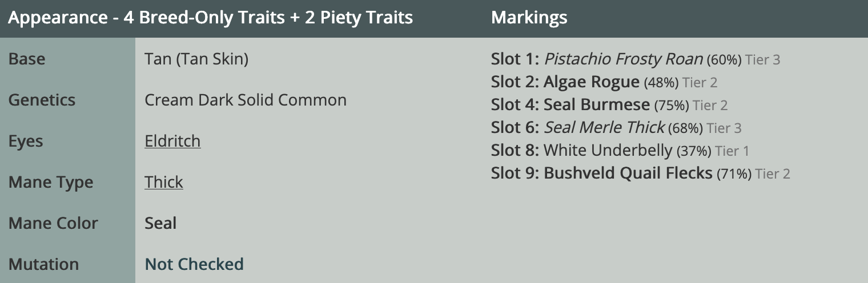Select the Seal mane color value
Viewport: 868px width, 283px height.
click(160, 223)
